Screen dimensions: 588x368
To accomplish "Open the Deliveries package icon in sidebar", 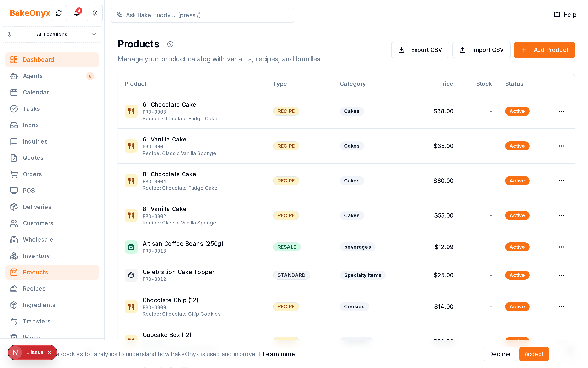I will coord(14,207).
